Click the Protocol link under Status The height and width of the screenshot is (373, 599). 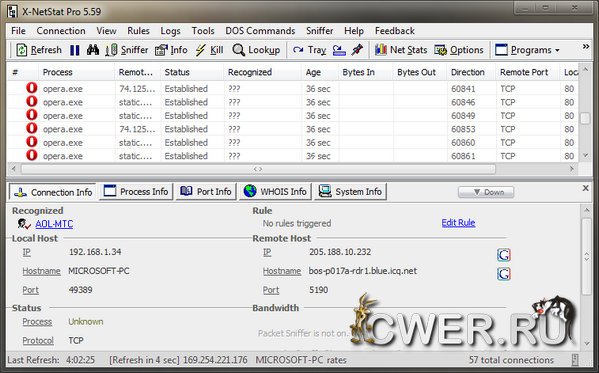click(38, 341)
